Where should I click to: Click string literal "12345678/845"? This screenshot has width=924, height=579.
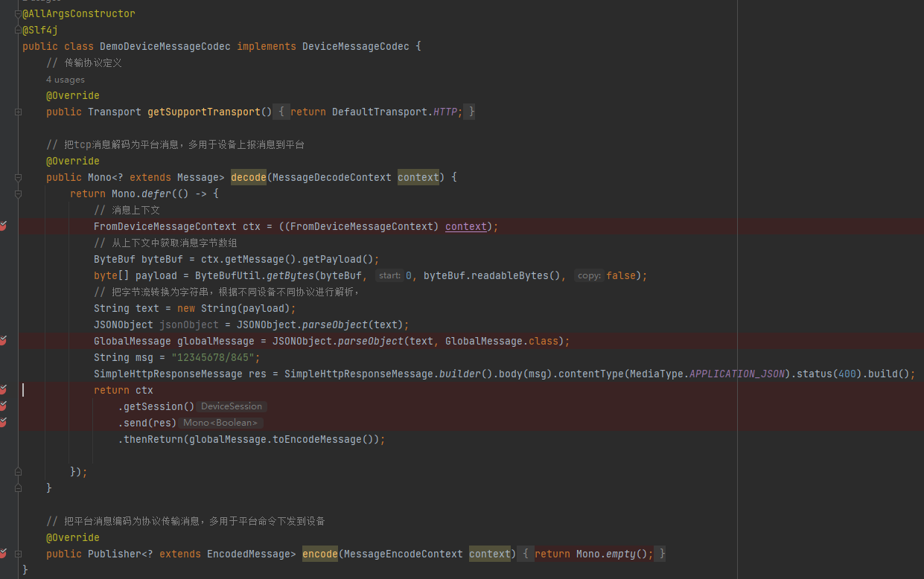click(x=213, y=357)
